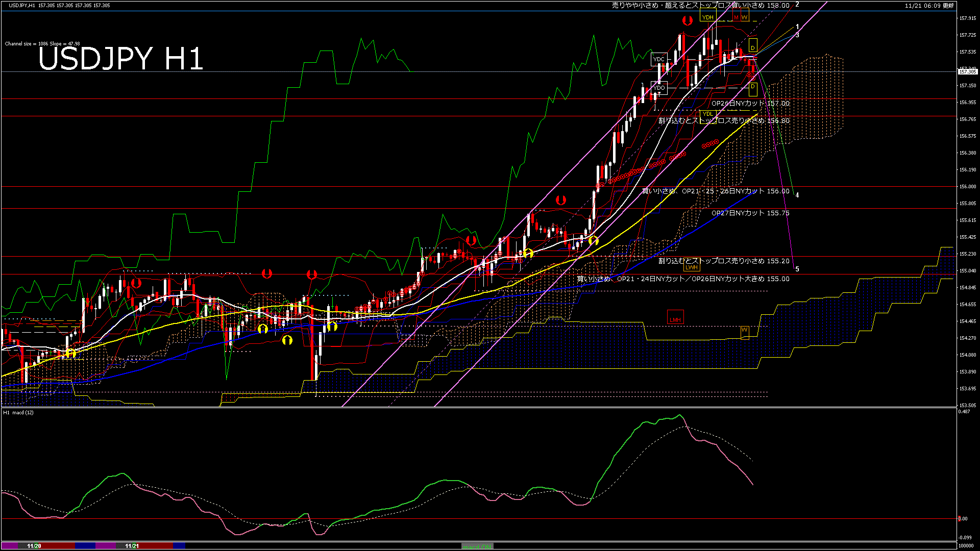Screen dimensions: 980x551
Task: Toggle the YDL level label visibility
Action: click(x=708, y=114)
